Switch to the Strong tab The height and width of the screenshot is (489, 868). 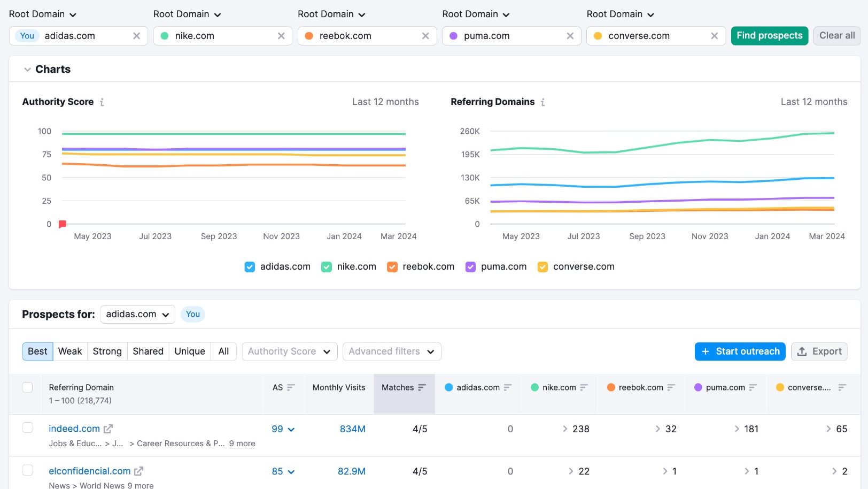pos(107,352)
